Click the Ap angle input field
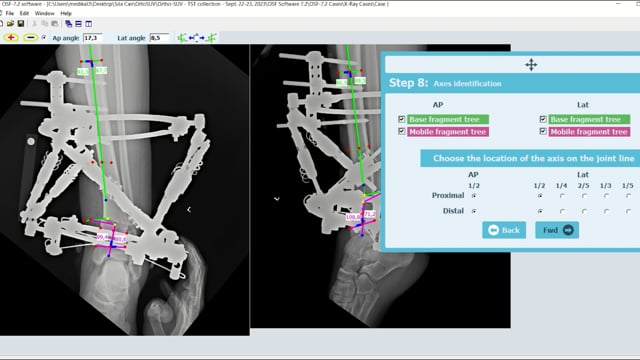Screen dimensions: 640x360 click(92, 38)
